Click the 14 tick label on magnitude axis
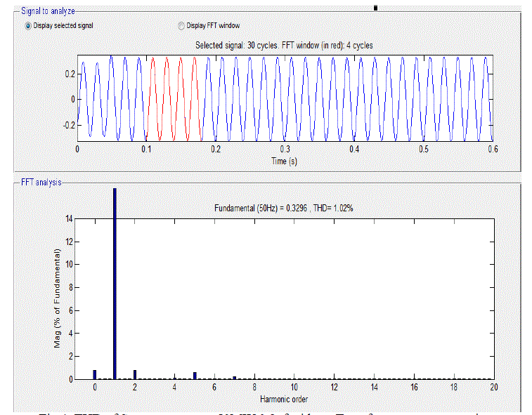 coord(68,219)
